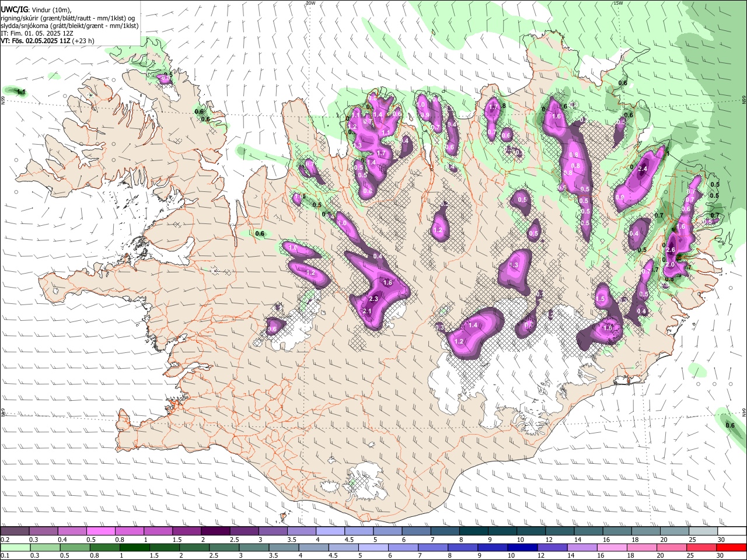Click the '2.3' precipitation value on the map
Viewport: 747px width, 560px height.
tap(374, 299)
